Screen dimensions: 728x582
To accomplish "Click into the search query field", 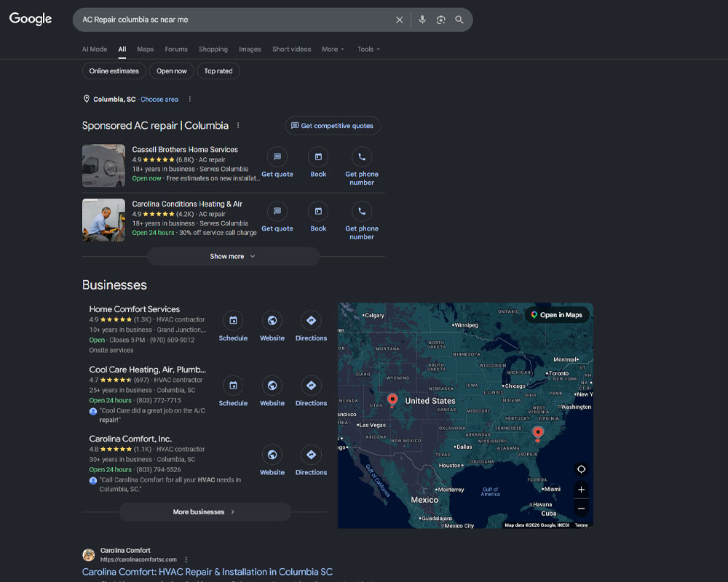I will [x=234, y=20].
